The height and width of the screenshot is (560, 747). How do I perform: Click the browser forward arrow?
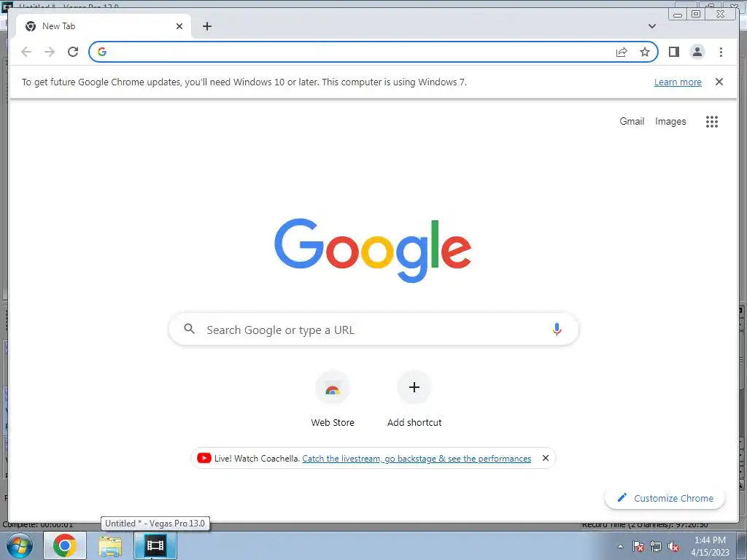(50, 52)
